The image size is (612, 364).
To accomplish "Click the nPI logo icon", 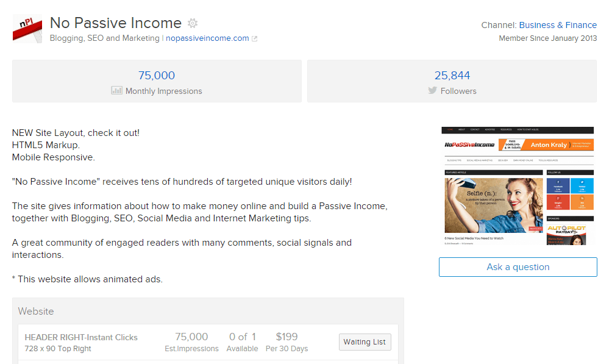I will (x=27, y=29).
